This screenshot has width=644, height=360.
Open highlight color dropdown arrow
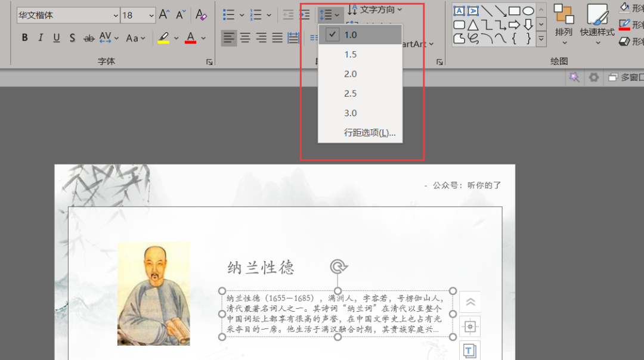pyautogui.click(x=176, y=38)
